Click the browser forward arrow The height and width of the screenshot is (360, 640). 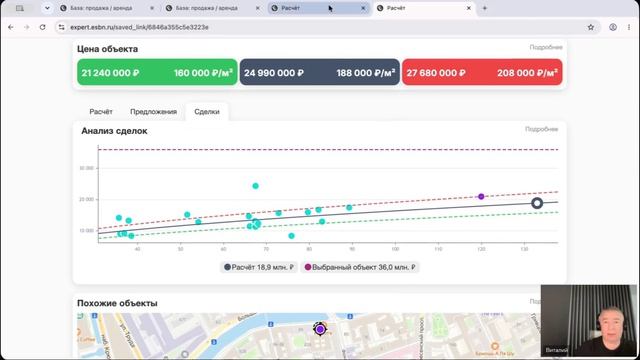(27, 27)
